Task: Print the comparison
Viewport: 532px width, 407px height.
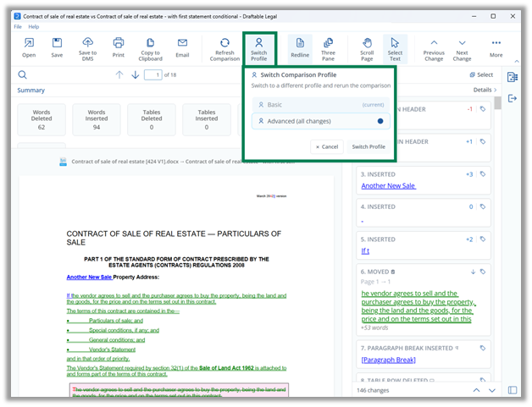Action: click(119, 47)
